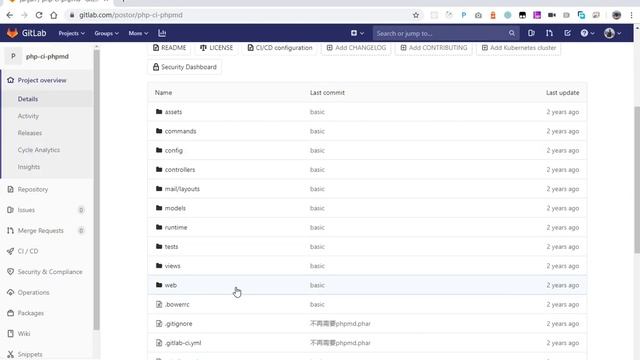Click Add CHANGELOG button
This screenshot has height=360, width=640.
click(356, 48)
